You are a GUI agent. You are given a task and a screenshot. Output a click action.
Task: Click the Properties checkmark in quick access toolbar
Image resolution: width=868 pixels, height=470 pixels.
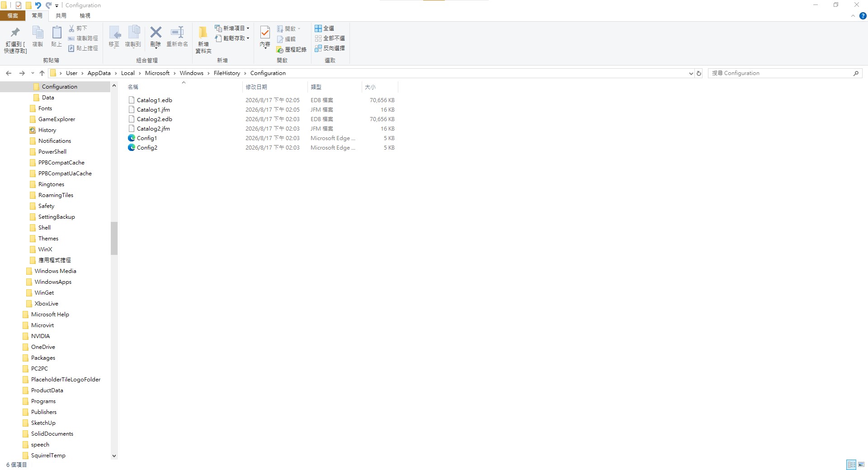click(19, 5)
